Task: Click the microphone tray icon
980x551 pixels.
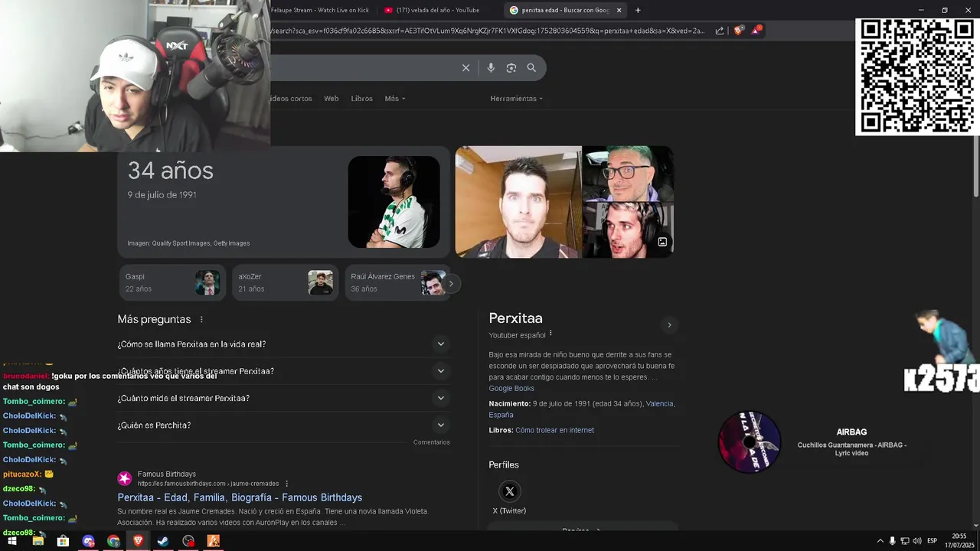Action: (x=892, y=541)
